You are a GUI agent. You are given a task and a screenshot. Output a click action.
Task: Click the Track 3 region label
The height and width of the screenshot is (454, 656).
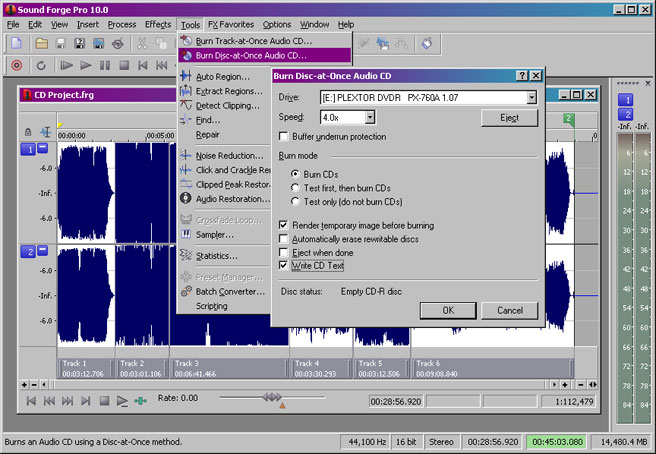[228, 368]
